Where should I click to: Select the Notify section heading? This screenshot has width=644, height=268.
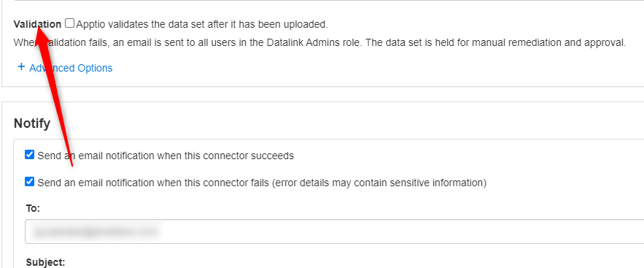[x=32, y=123]
